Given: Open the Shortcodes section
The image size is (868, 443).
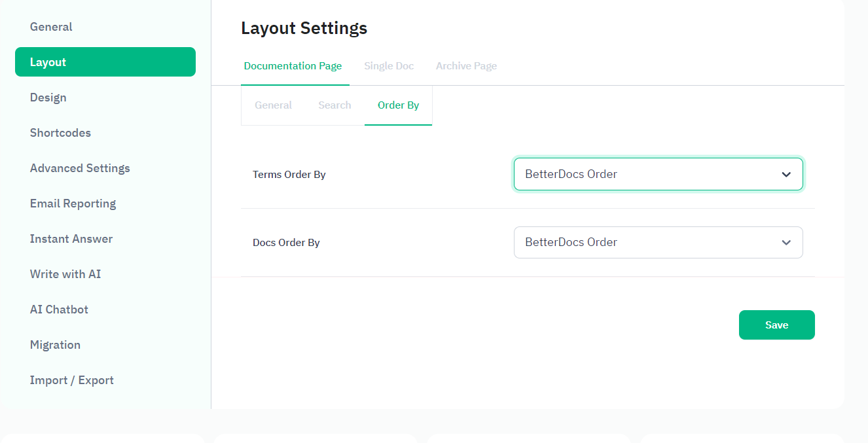Looking at the screenshot, I should point(60,133).
